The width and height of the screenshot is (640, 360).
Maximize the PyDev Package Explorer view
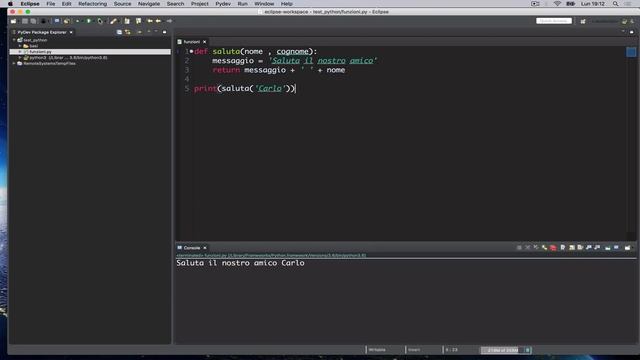click(164, 32)
